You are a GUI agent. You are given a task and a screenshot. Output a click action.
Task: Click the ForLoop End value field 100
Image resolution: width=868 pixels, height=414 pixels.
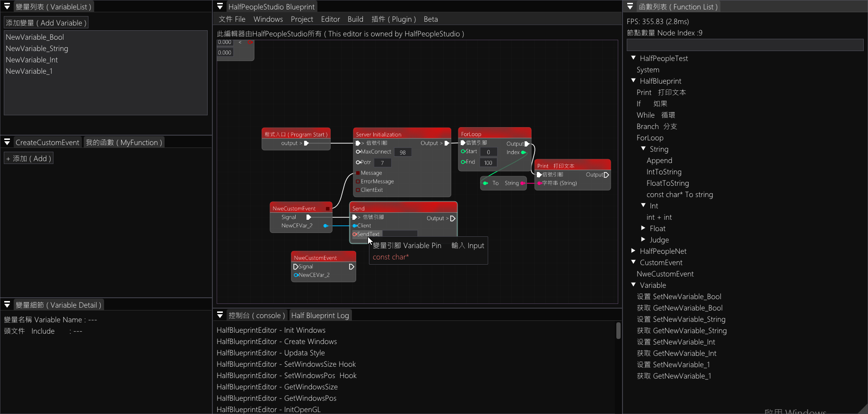pyautogui.click(x=488, y=163)
